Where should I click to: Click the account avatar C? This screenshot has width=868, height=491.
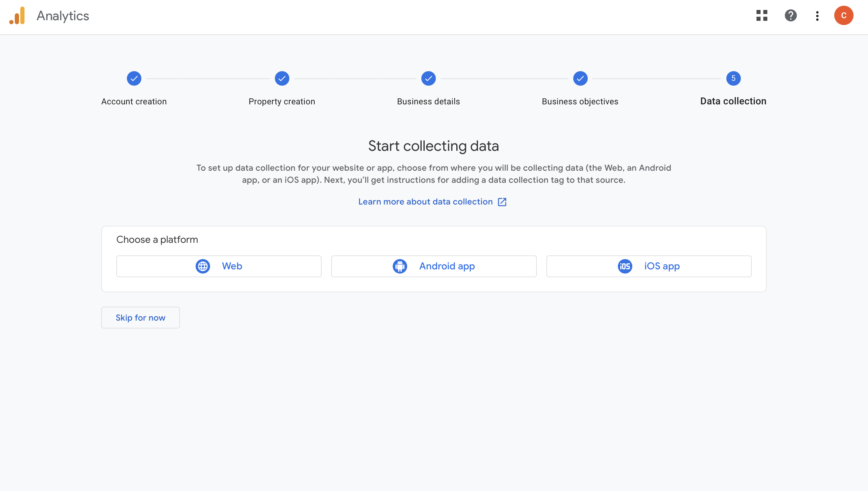(843, 15)
